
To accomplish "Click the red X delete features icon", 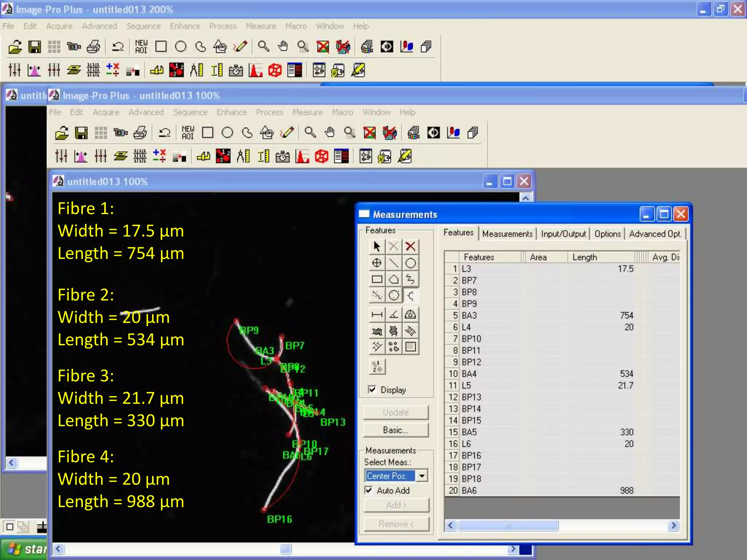I will pyautogui.click(x=410, y=246).
